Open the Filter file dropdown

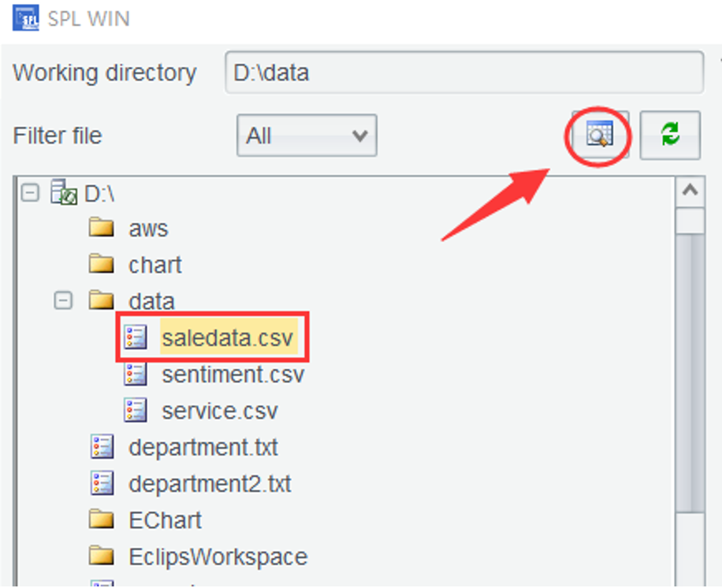pos(307,136)
